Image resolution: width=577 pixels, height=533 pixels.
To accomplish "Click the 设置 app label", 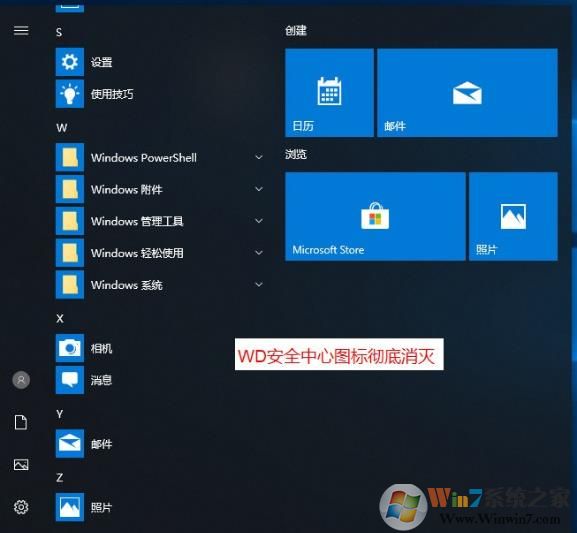I will pyautogui.click(x=102, y=62).
